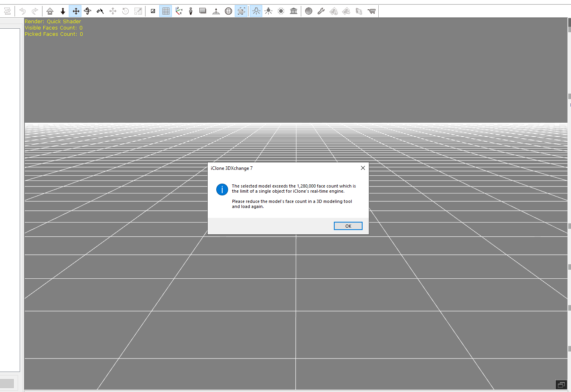Screen dimensions: 571x392
Task: Click the sun directional light icon
Action: tap(281, 11)
